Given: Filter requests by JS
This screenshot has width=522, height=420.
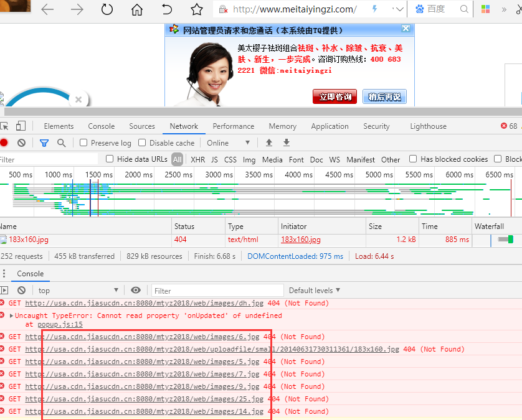Looking at the screenshot, I should 214,160.
